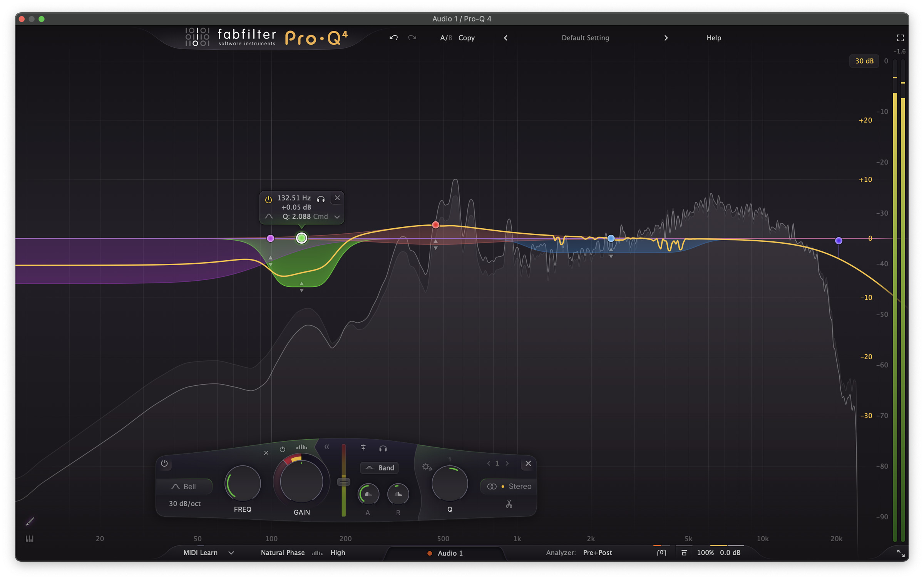Toggle the Stereo placement button

[509, 487]
